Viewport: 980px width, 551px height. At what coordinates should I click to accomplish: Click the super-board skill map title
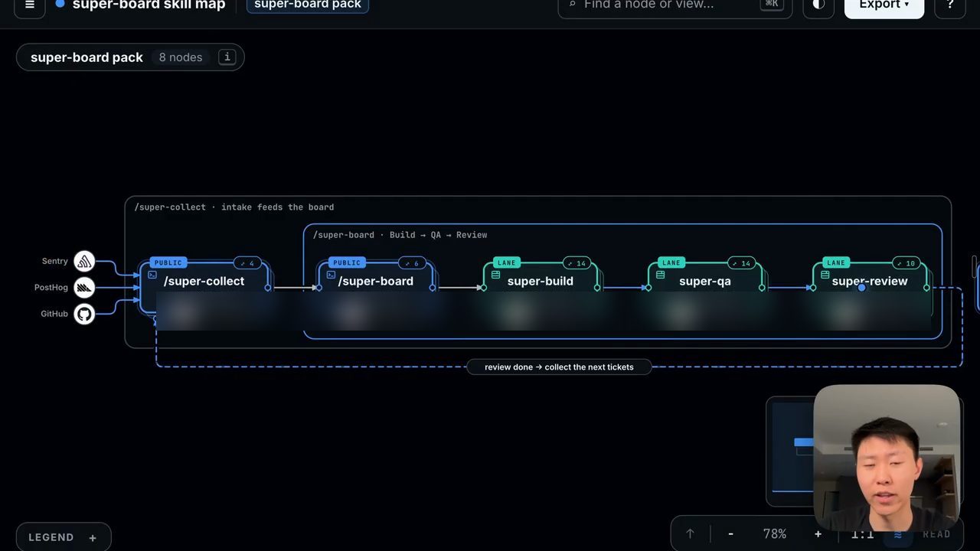pyautogui.click(x=149, y=5)
